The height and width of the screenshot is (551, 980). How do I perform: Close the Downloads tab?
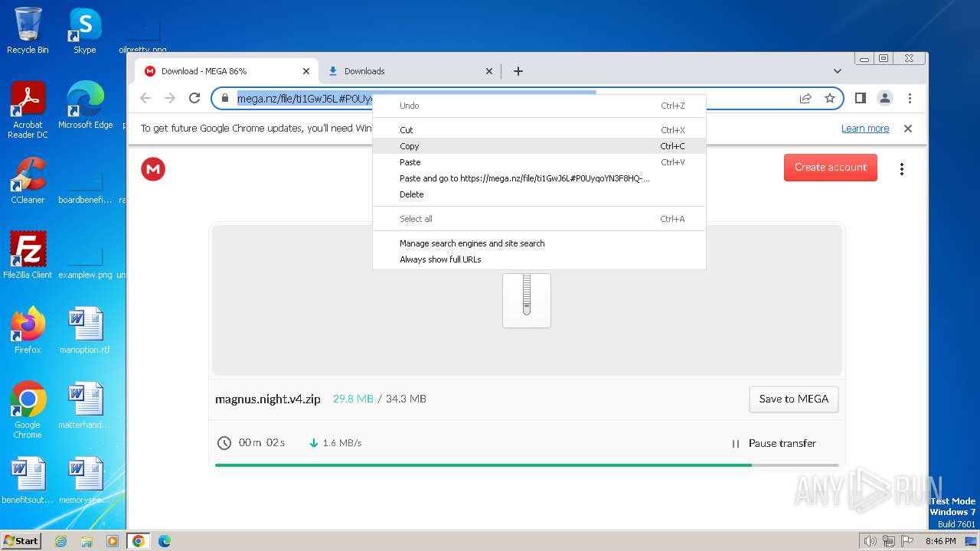489,71
